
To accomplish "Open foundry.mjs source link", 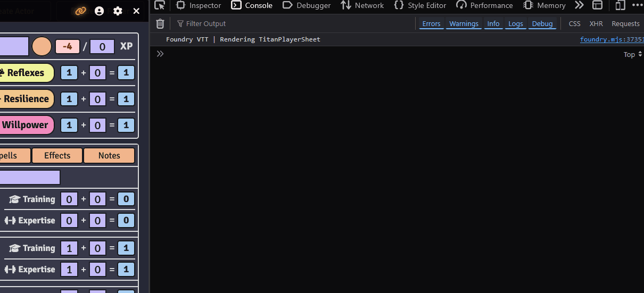I will 612,39.
